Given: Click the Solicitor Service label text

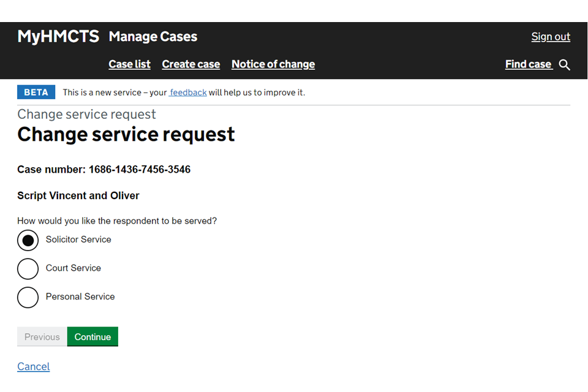Looking at the screenshot, I should coord(78,239).
